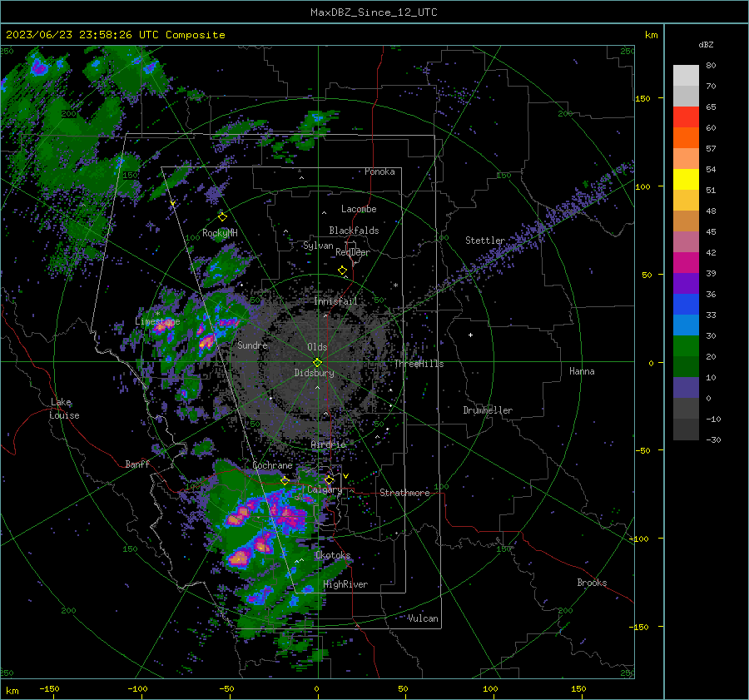Click the blue 36 dBZ legend swatch
Image resolution: width=749 pixels, height=700 pixels.
coord(686,304)
